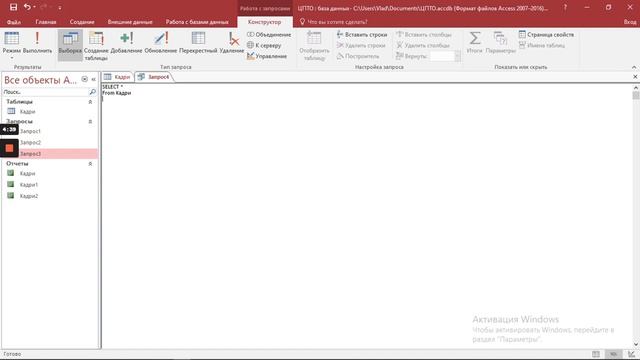The image size is (640, 360).
Task: Switch to design view in status bar
Action: (631, 354)
